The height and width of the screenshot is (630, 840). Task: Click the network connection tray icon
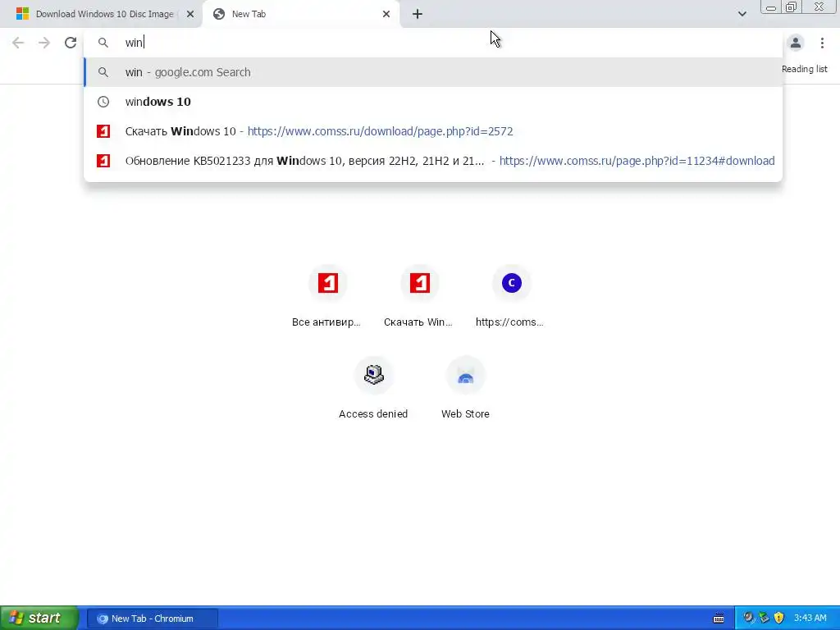tap(764, 619)
